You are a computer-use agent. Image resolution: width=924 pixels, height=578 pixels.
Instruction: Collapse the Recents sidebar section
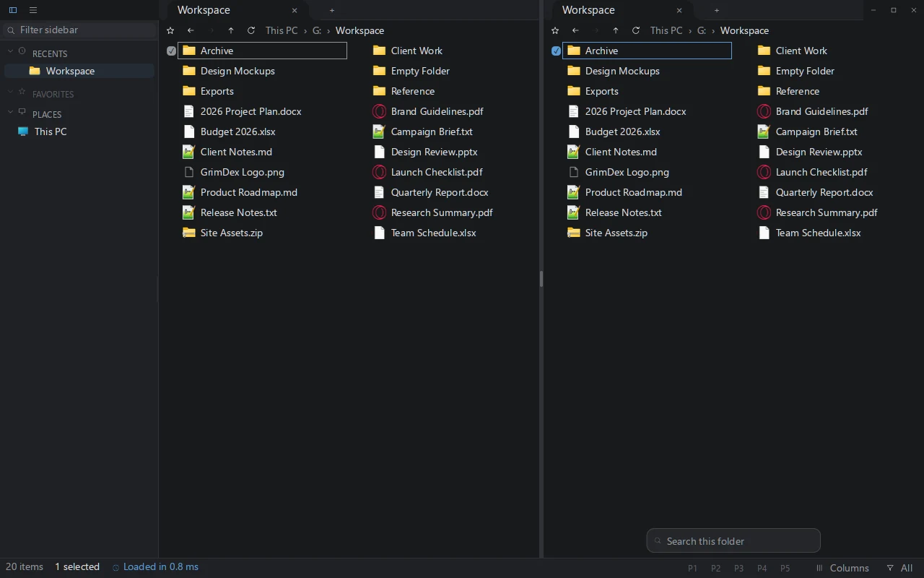[10, 52]
